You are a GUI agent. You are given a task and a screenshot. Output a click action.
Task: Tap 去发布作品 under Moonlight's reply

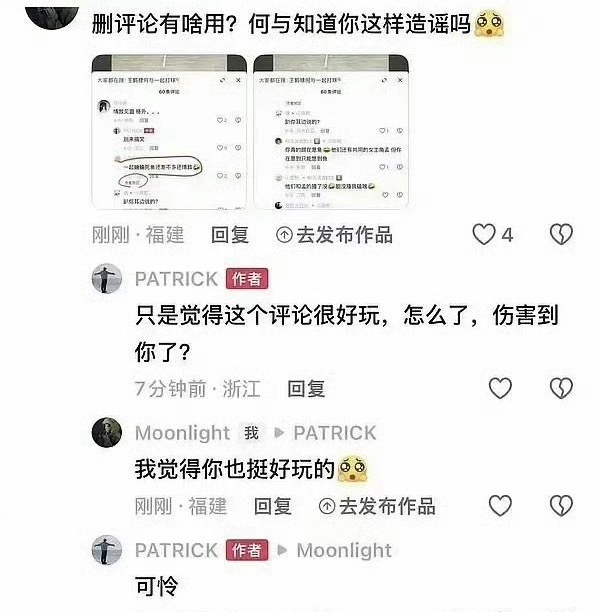[377, 506]
